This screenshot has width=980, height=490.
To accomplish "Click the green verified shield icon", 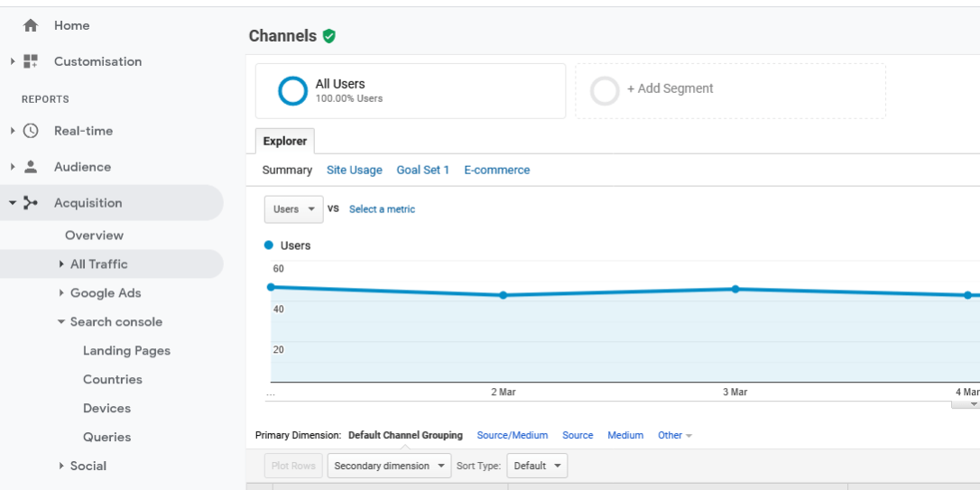I will coord(329,36).
